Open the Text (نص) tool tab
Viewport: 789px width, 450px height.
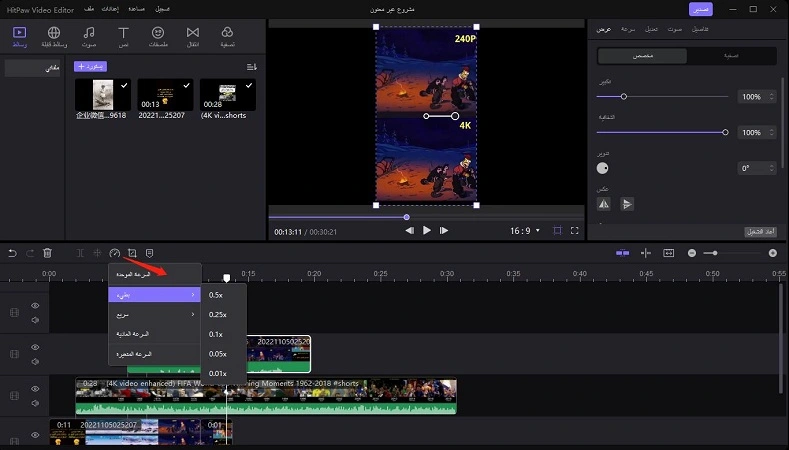tap(123, 37)
